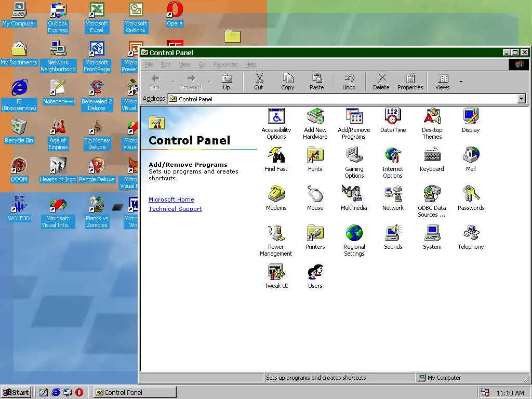Select Recycle Bin desktop icon

(x=19, y=131)
